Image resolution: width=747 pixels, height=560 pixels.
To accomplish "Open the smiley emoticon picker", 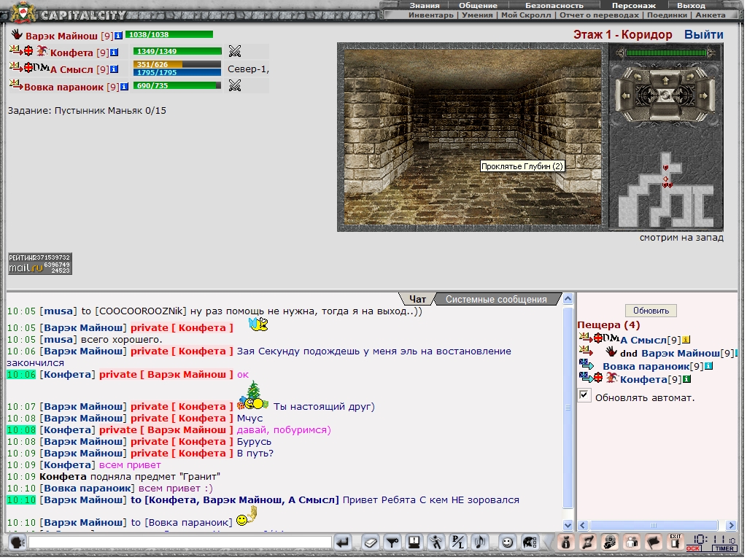I will pyautogui.click(x=506, y=542).
